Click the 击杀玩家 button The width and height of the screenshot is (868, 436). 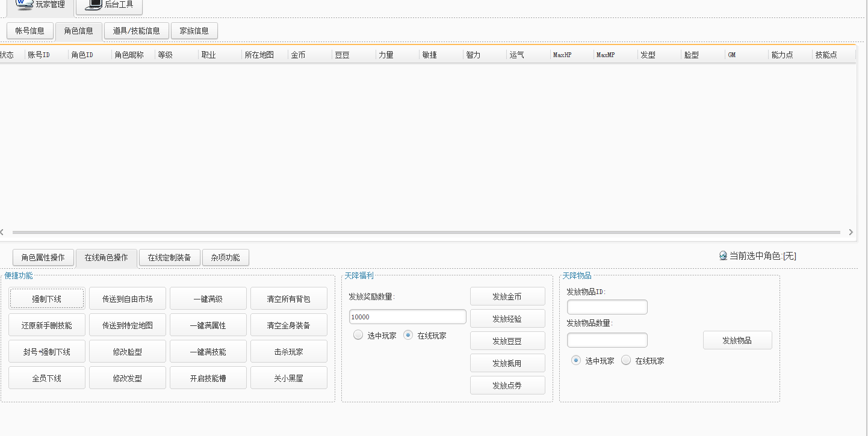point(289,352)
